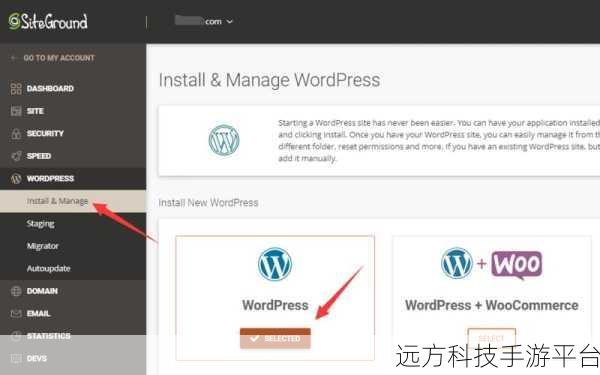Click the Site icon in sidebar
This screenshot has width=600, height=375.
(x=16, y=111)
